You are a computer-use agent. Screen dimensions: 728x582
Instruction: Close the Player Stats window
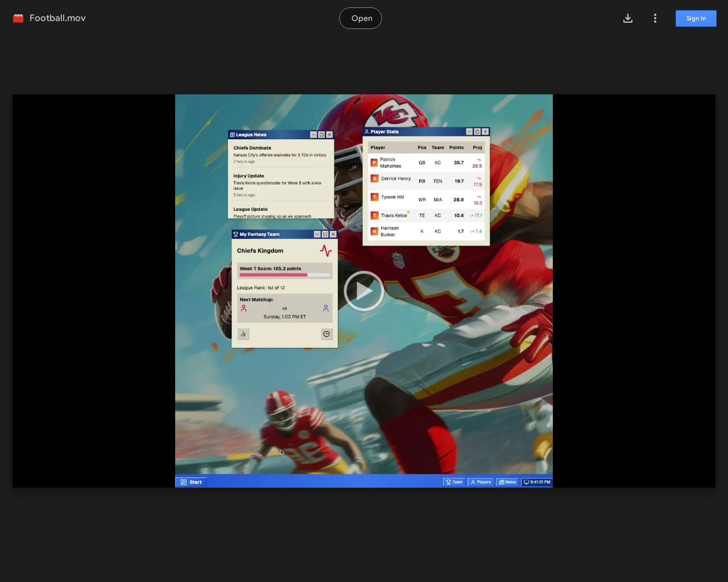coord(485,131)
